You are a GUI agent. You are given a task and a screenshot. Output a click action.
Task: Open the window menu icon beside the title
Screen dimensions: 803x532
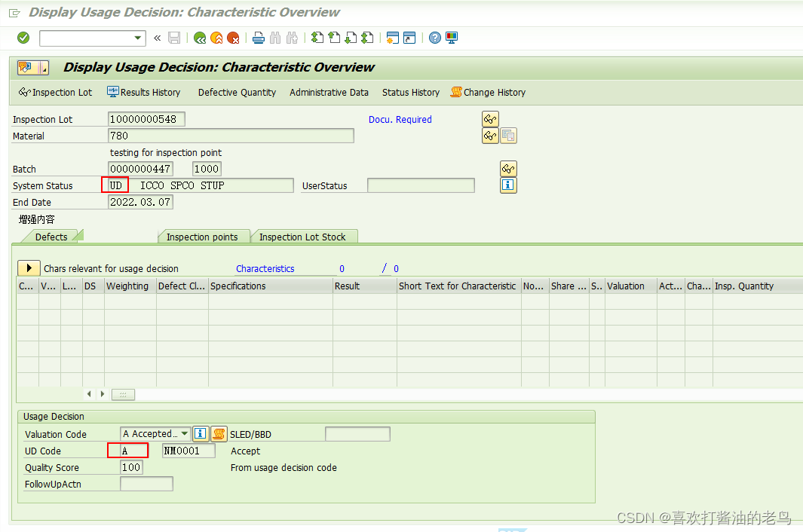15,13
